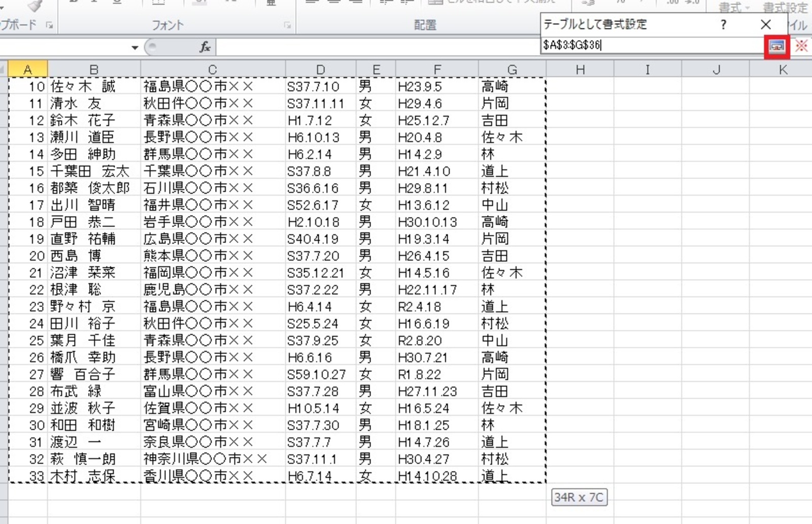Image resolution: width=812 pixels, height=524 pixels.
Task: Select date cell S59.10.27
Action: pyautogui.click(x=320, y=374)
